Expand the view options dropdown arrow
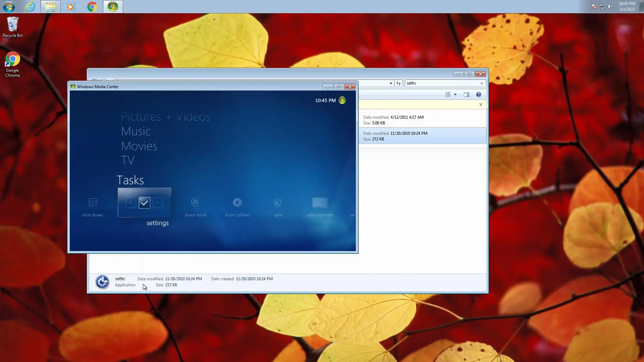The image size is (644, 362). (x=455, y=95)
